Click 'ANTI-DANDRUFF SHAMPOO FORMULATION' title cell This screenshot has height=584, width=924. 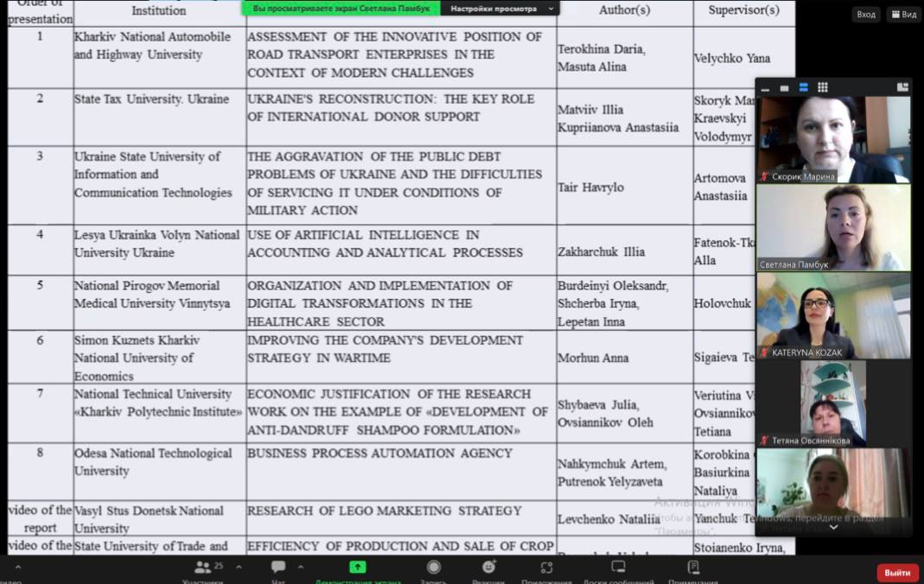(x=401, y=413)
